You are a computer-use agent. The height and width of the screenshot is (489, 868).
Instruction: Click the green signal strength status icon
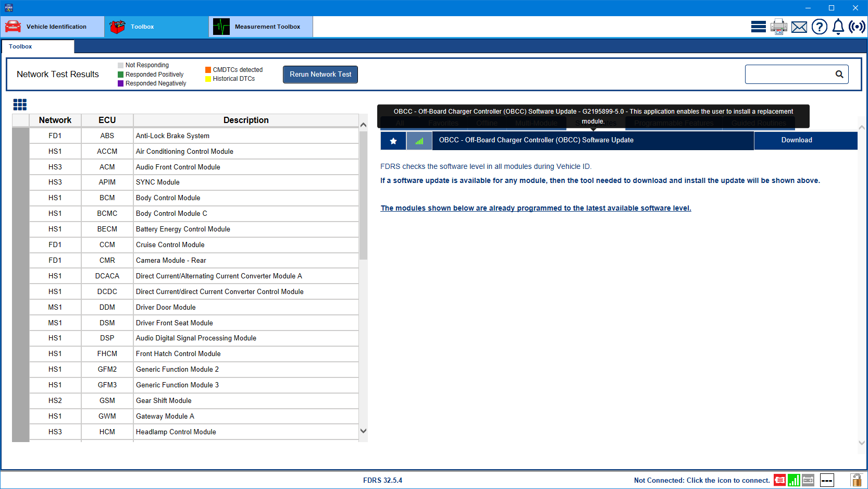(x=793, y=480)
